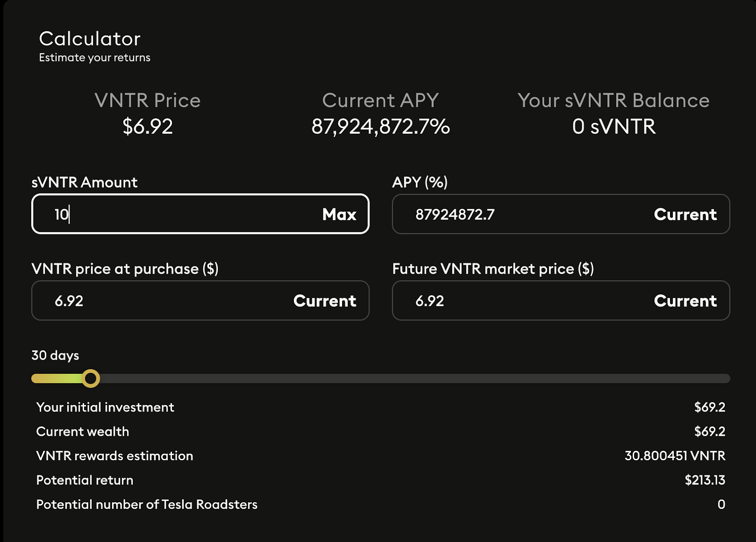The width and height of the screenshot is (756, 542).
Task: Click Max in the sVNTR Amount field
Action: click(x=339, y=215)
